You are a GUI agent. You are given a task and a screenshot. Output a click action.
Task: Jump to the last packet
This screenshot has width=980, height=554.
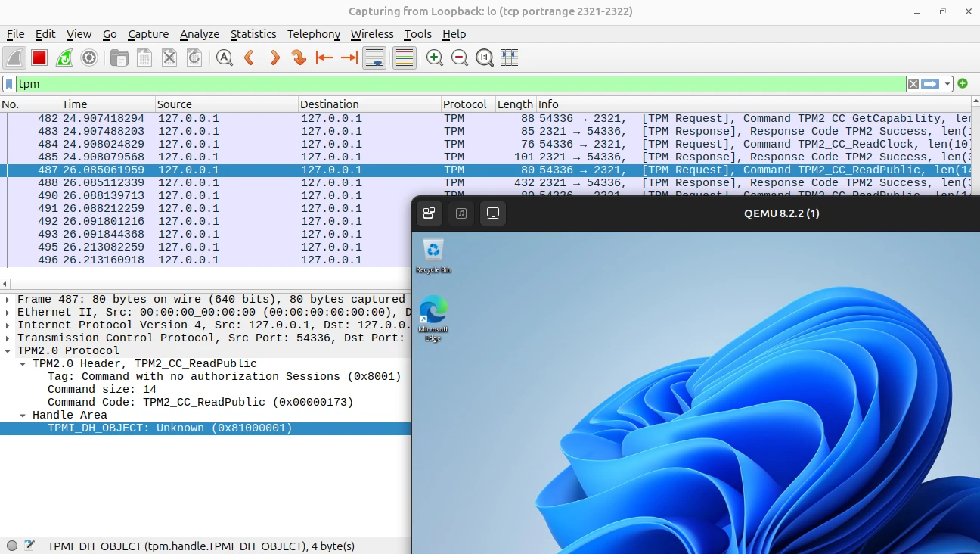[x=349, y=58]
